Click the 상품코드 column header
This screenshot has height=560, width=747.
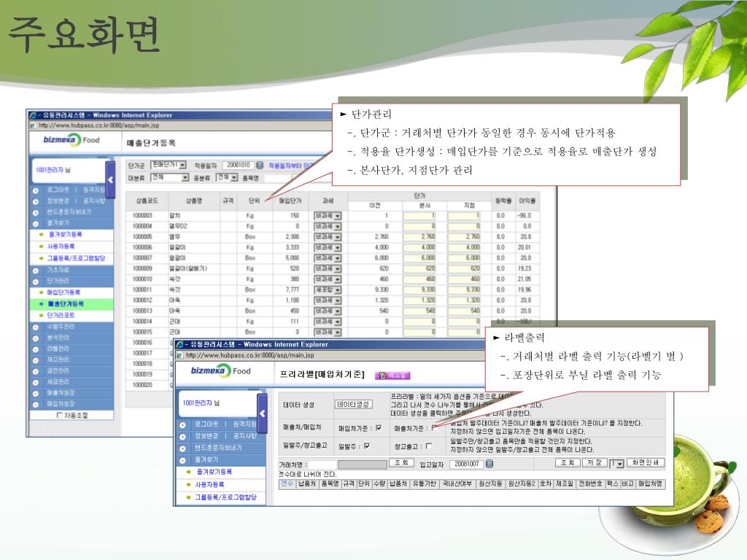pos(147,201)
